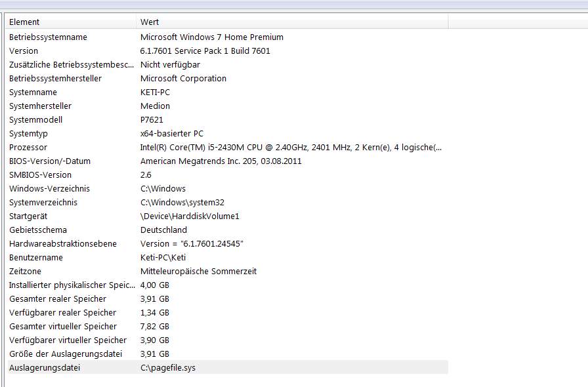This screenshot has height=387, width=588.
Task: Click the C:\pagefile.sys value
Action: tap(168, 368)
